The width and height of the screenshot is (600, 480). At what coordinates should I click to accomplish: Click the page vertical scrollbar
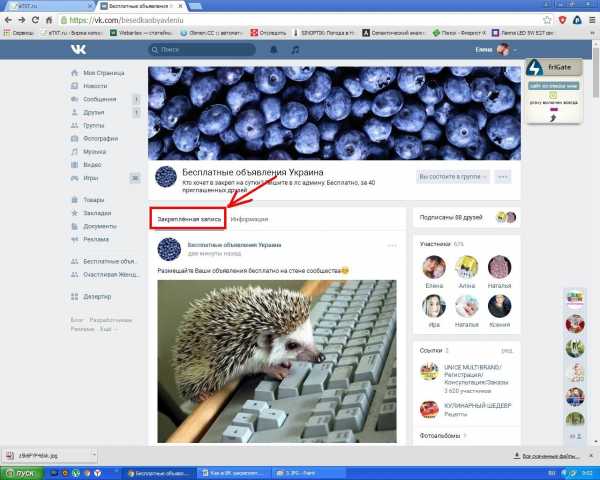596,245
